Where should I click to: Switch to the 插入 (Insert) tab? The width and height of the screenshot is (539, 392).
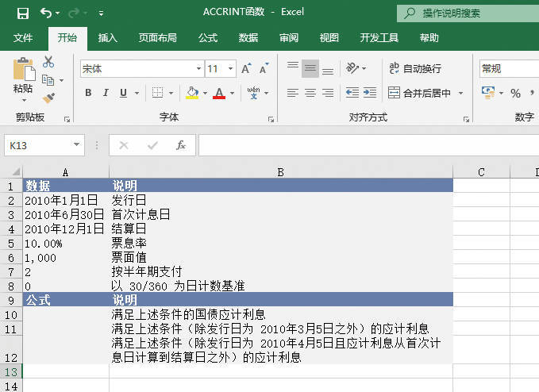108,38
